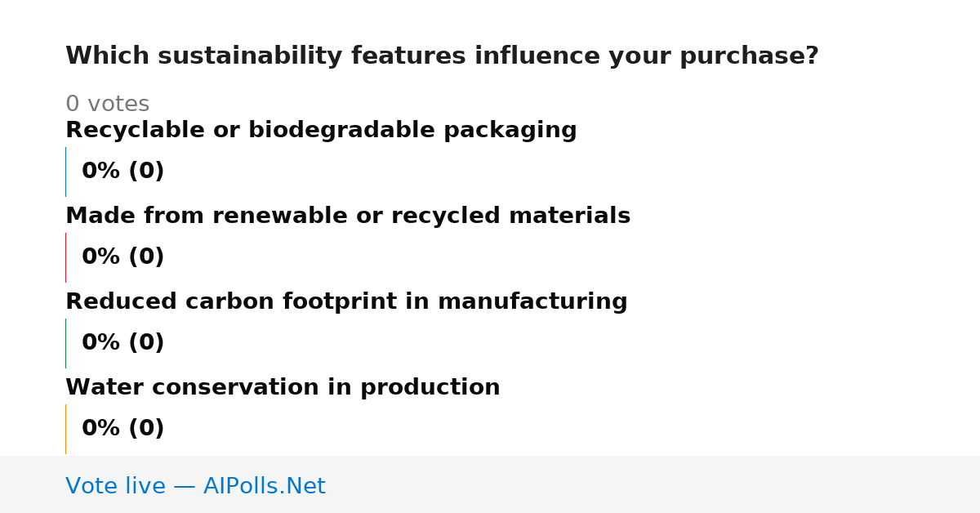Click the 0 votes total count
This screenshot has height=513, width=980.
[x=107, y=105]
